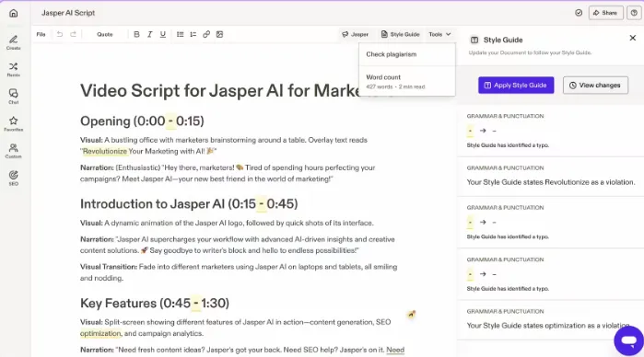Insert a link via chain icon
644x357 pixels.
tap(206, 34)
